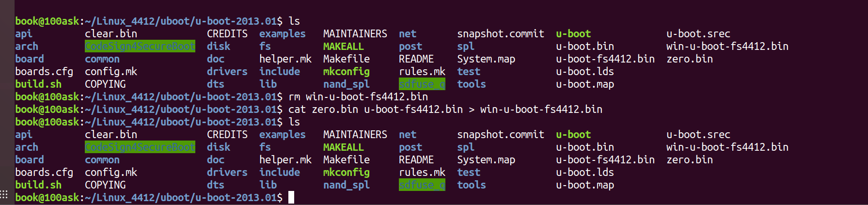The height and width of the screenshot is (205, 868).
Task: Click 'COPYING' in the second ls listing
Action: pos(105,185)
